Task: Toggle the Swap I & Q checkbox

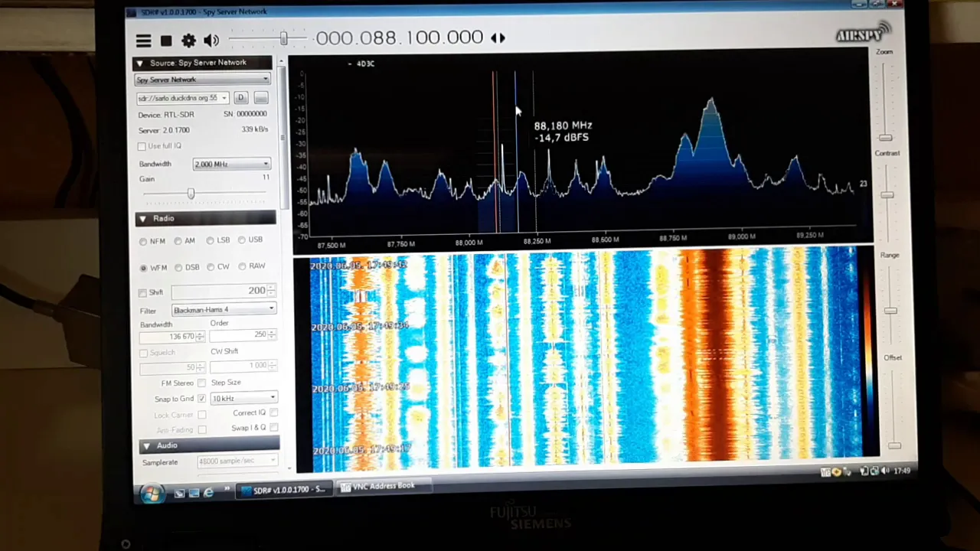Action: coord(273,428)
